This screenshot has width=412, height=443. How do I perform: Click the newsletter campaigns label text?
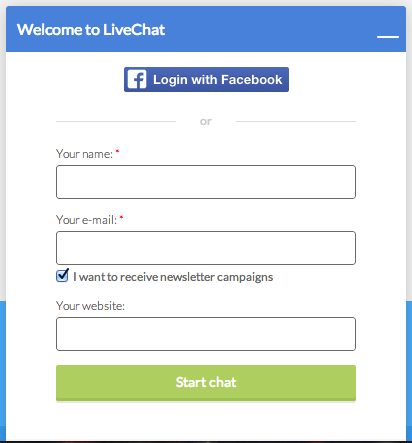coord(173,277)
